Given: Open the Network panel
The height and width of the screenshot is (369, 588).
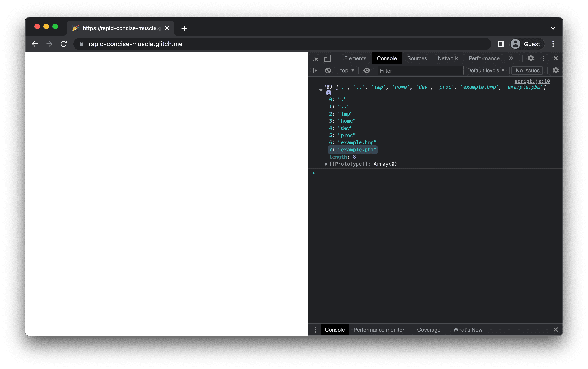Looking at the screenshot, I should point(448,58).
